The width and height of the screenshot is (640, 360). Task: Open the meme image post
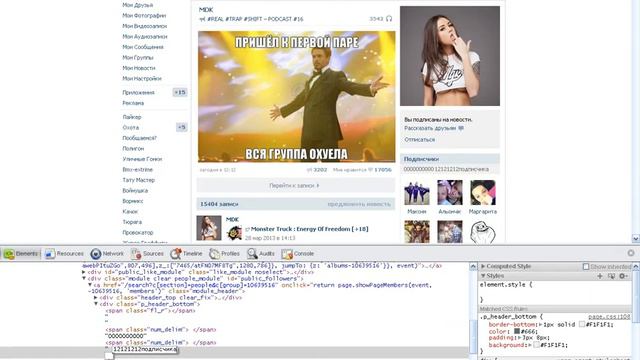click(296, 97)
